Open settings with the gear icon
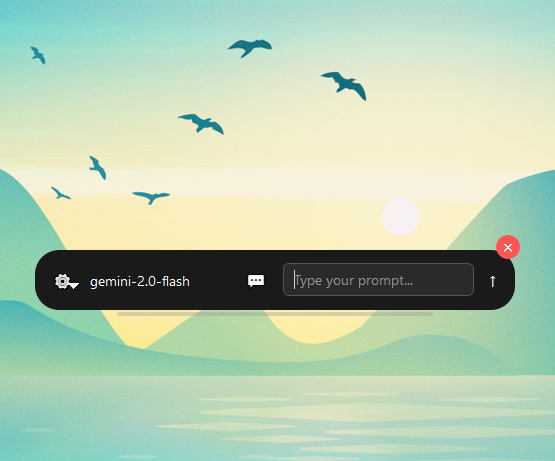 tap(62, 281)
